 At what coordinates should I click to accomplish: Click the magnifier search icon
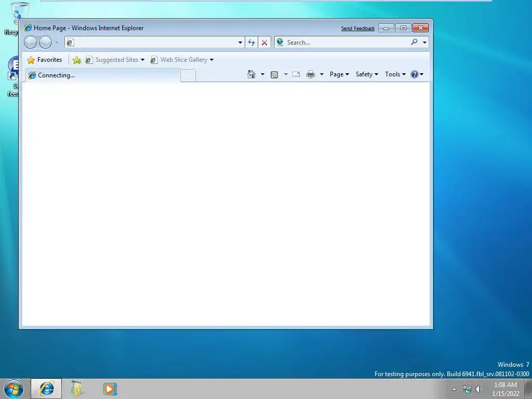tap(414, 42)
